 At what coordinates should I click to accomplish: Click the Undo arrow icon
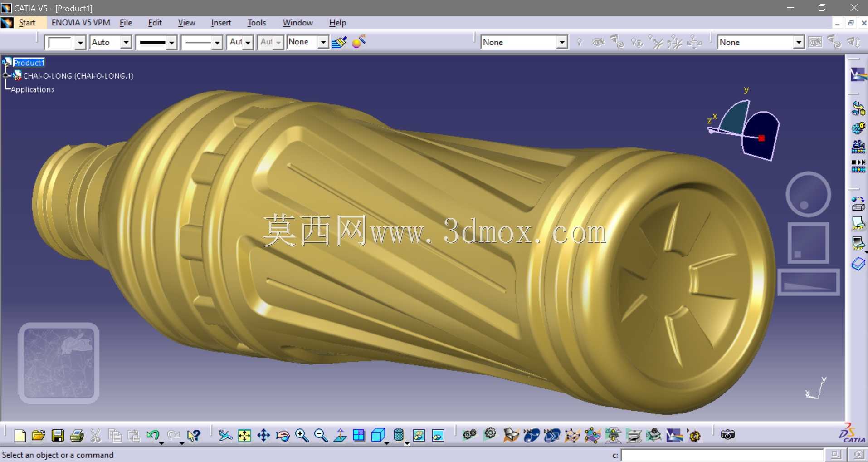[152, 436]
